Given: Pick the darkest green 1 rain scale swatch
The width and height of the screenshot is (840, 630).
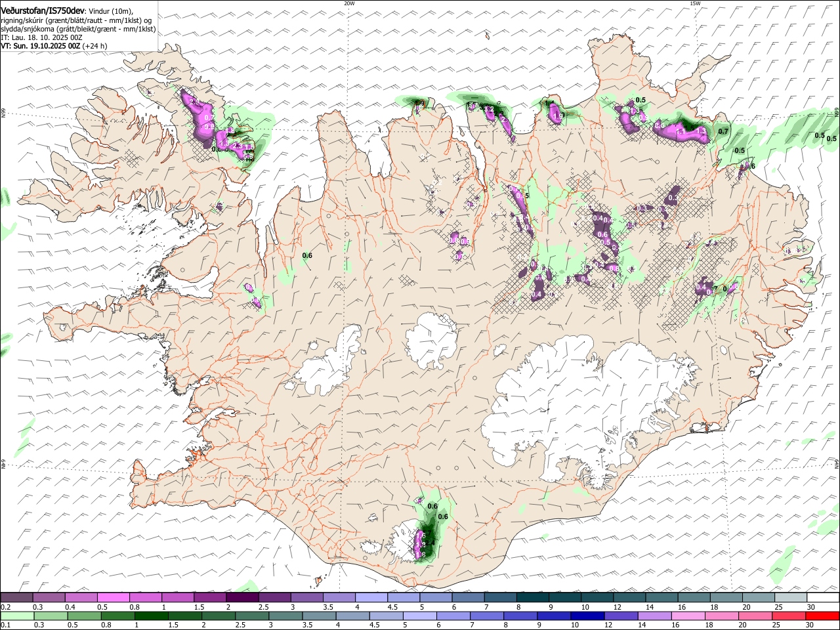Looking at the screenshot, I should coord(150,616).
